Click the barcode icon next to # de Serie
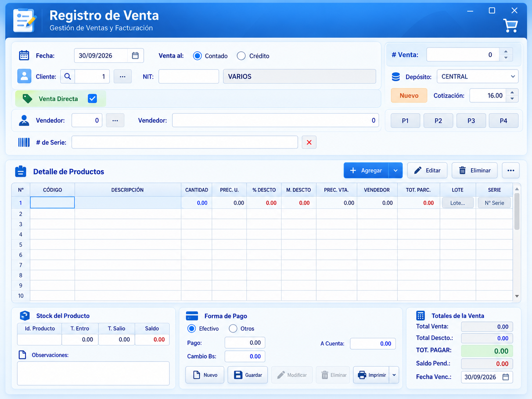532x399 pixels. coord(24,142)
